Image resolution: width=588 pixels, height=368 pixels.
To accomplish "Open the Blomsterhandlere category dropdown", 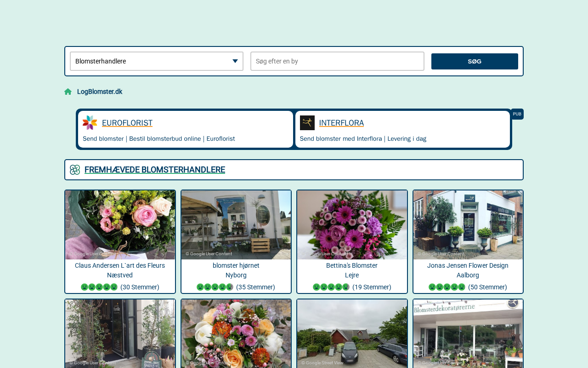I will (x=157, y=61).
